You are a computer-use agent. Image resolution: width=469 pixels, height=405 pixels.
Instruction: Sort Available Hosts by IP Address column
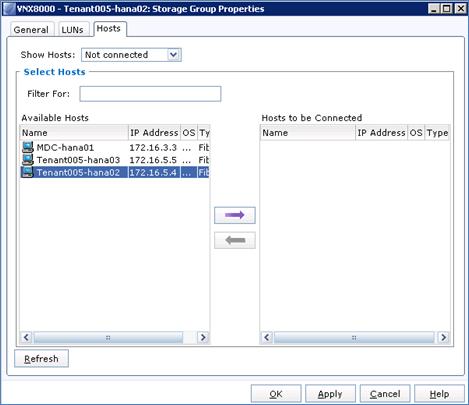[x=154, y=133]
